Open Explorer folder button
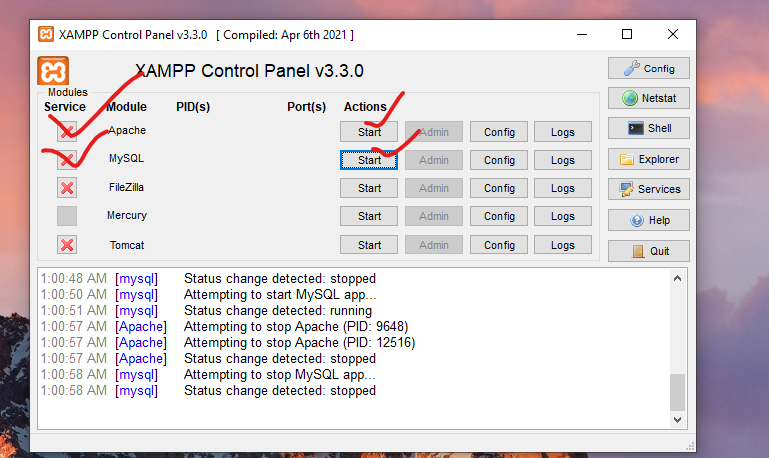 pos(649,159)
